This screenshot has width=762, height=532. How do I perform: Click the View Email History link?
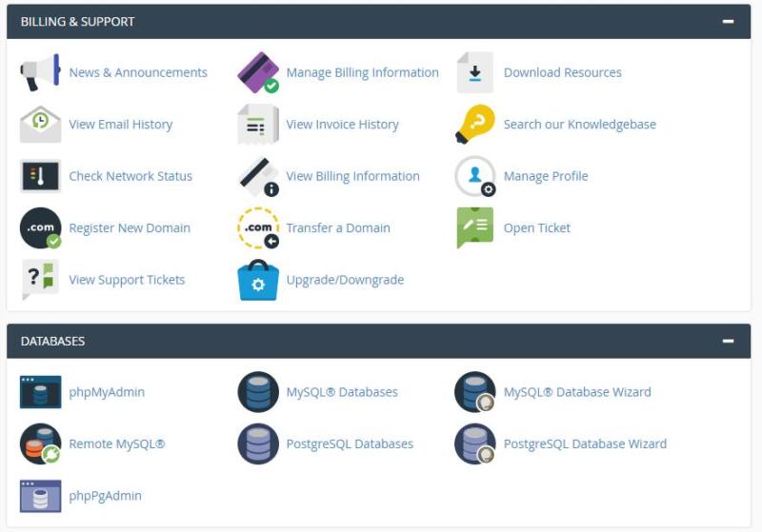(120, 125)
